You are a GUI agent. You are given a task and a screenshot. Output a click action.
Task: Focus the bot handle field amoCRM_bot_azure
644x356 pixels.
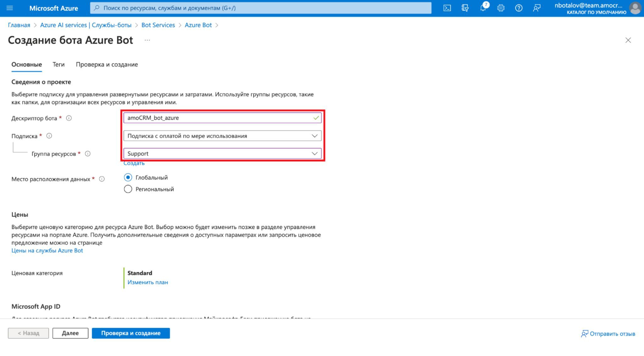[222, 118]
